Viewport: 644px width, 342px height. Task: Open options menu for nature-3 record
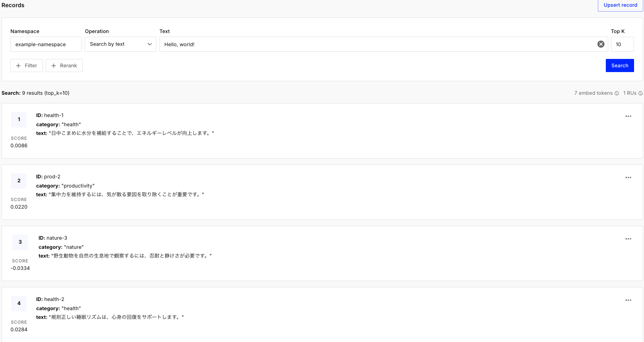(x=628, y=239)
